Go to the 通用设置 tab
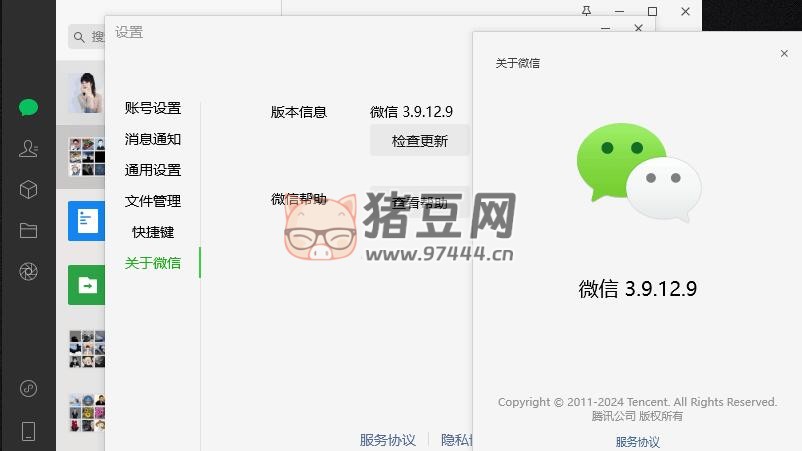Viewport: 802px width, 451px height. click(x=153, y=170)
